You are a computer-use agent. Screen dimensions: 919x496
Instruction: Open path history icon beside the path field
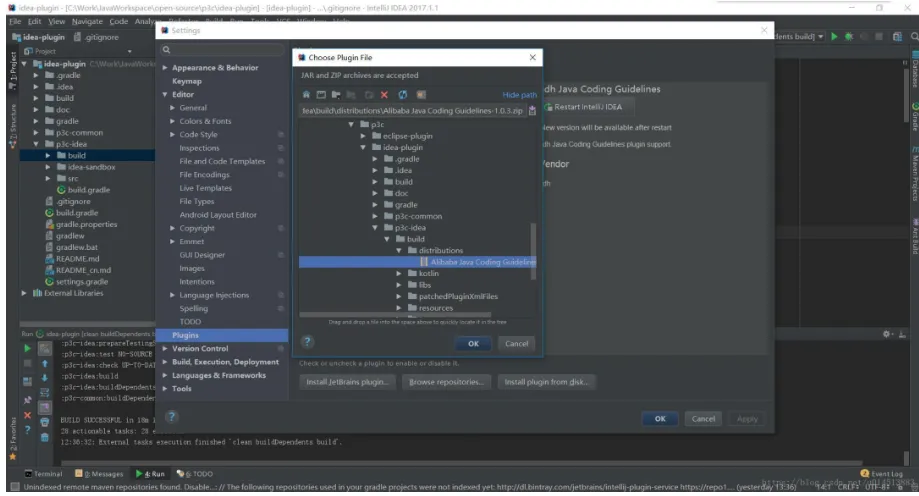coord(532,110)
